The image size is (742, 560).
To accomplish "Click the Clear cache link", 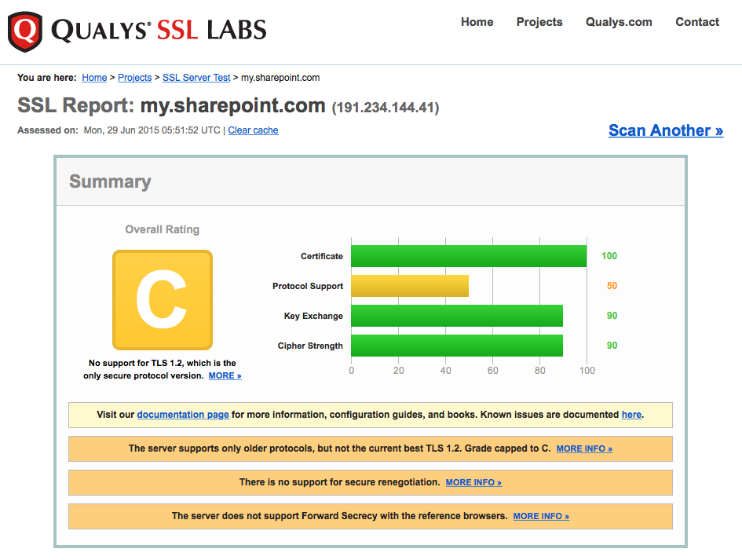I will (253, 130).
